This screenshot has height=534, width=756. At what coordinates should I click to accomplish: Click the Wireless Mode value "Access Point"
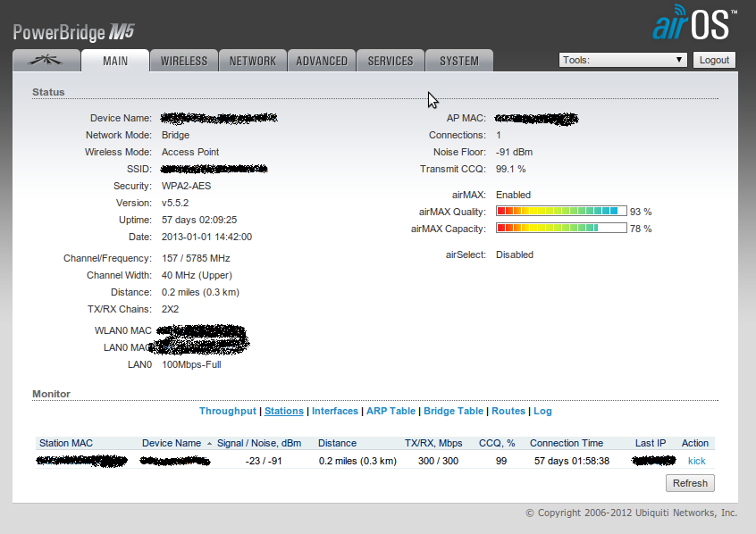(x=190, y=153)
